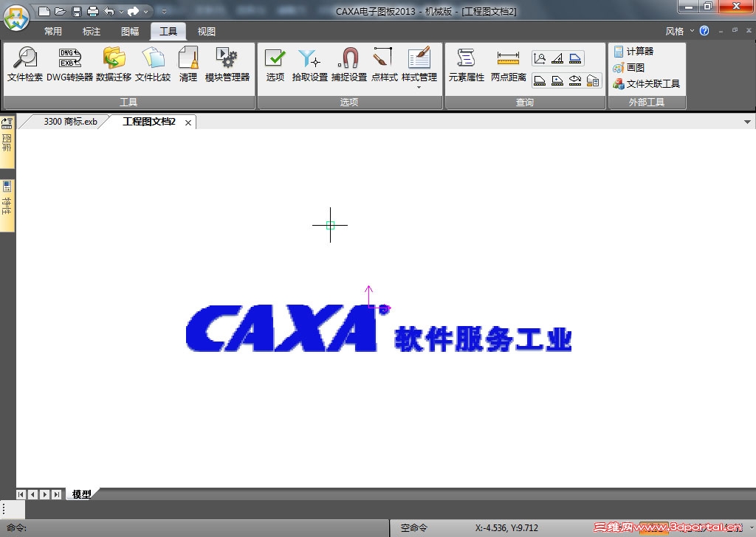
Task: Open the 特性 properties side panel tab
Action: pos(7,204)
